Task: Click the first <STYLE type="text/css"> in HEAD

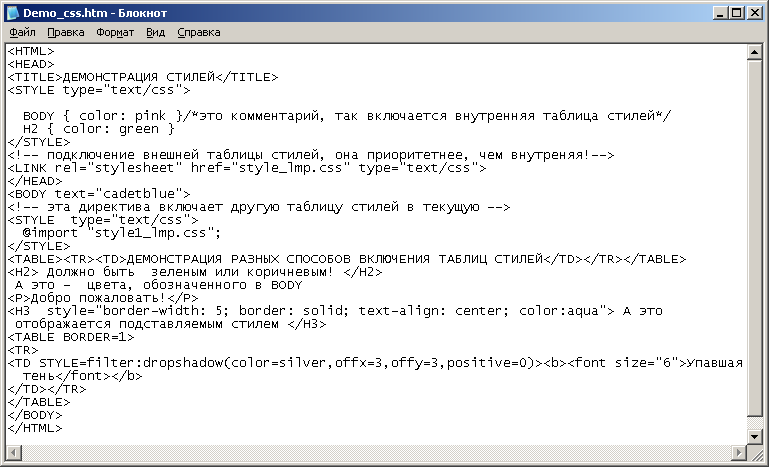Action: (99, 90)
